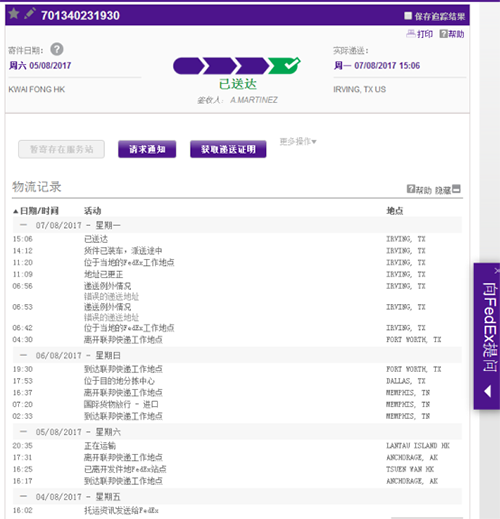Viewport: 500px width, 519px height.
Task: Click 递送例外情况 entry at 06:53
Action: pos(107,307)
